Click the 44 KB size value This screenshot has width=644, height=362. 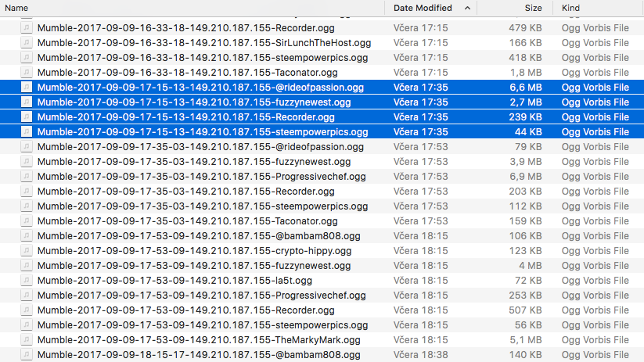pos(528,132)
